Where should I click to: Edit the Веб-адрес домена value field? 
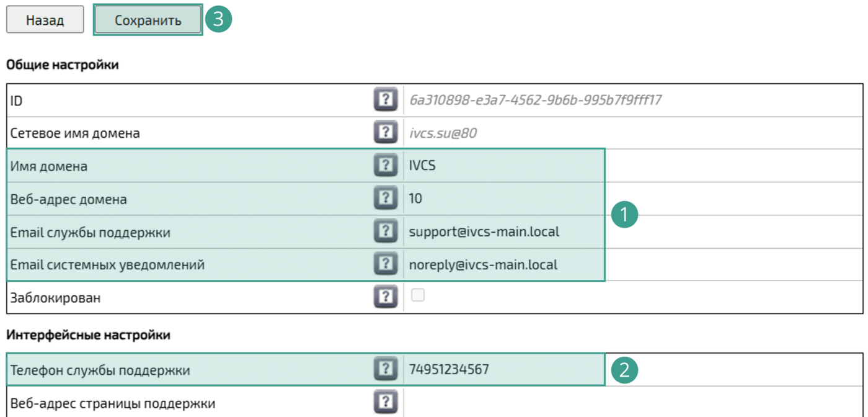[502, 199]
